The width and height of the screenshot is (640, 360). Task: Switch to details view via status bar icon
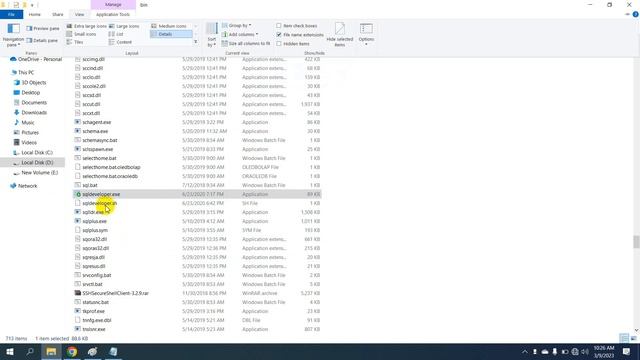point(624,338)
